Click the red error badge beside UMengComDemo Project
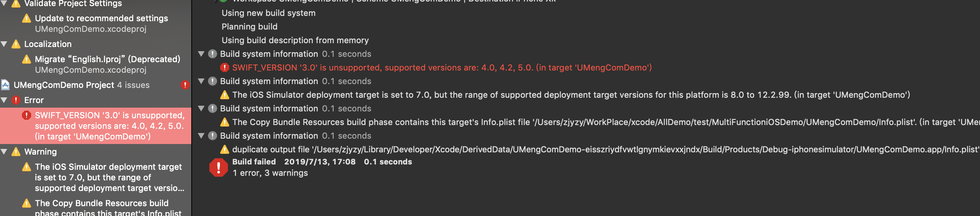Viewport: 980px width, 216px height. click(x=185, y=85)
